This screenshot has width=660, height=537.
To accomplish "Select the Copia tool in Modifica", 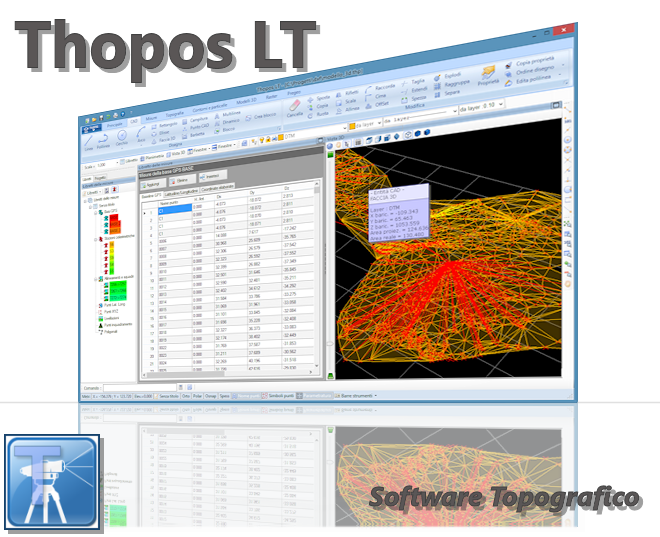I will point(318,106).
